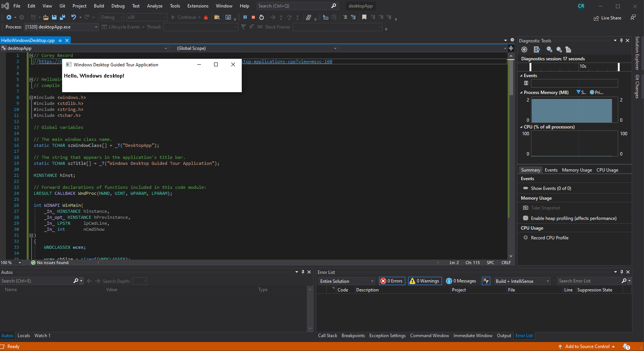Open the notifications bell in status bar

626,347
